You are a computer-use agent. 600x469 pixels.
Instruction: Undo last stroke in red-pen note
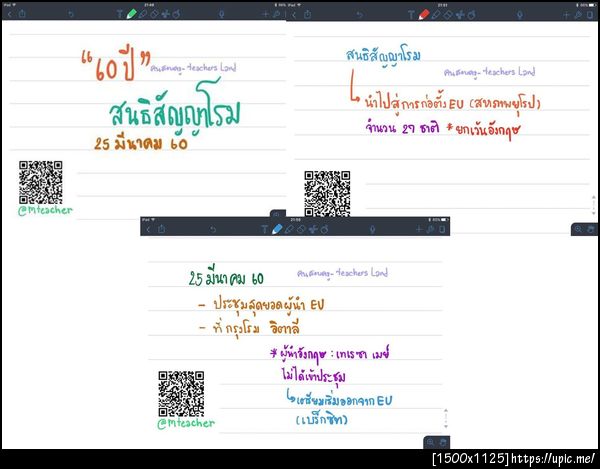359,15
